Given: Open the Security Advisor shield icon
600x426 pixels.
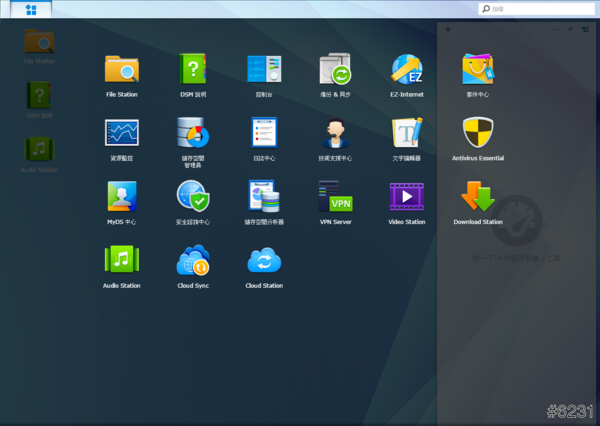Looking at the screenshot, I should pos(193,196).
